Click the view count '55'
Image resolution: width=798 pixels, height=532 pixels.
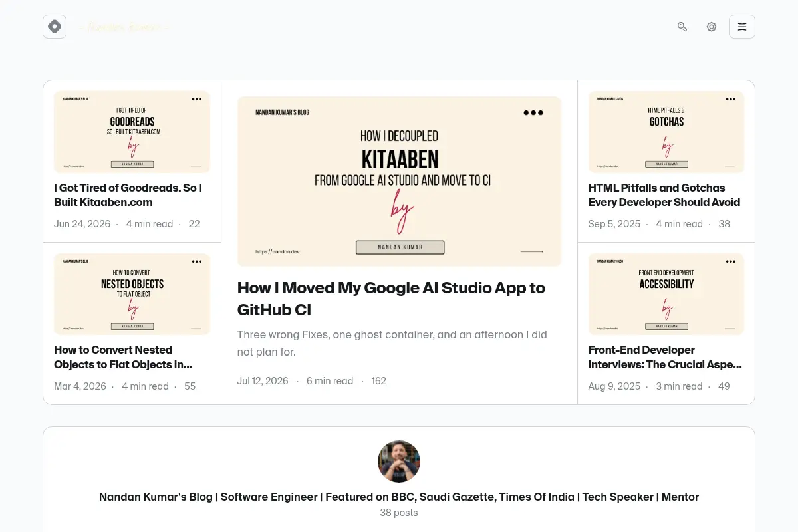click(190, 386)
